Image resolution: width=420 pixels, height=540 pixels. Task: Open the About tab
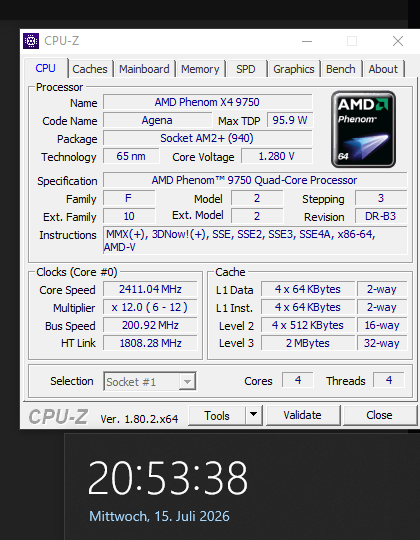(x=383, y=69)
